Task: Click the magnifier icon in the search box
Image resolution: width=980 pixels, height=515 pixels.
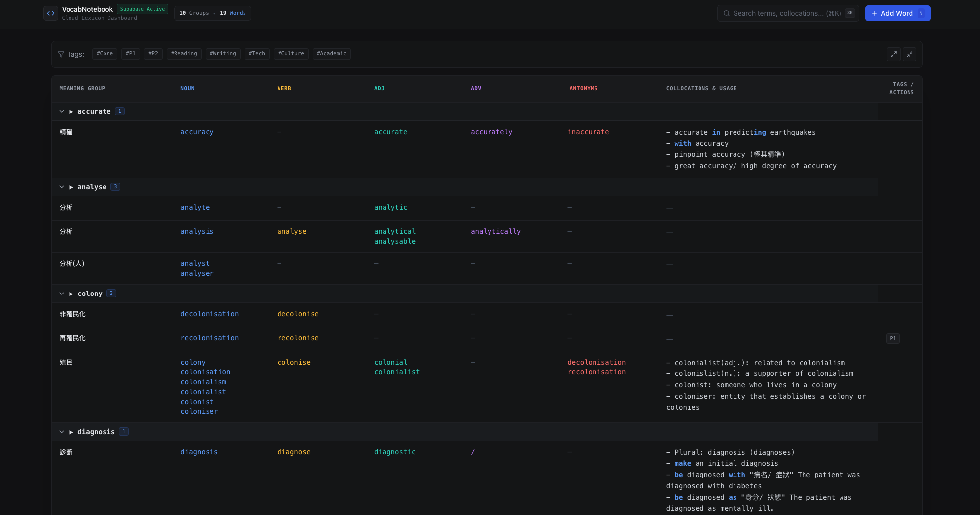Action: point(727,13)
